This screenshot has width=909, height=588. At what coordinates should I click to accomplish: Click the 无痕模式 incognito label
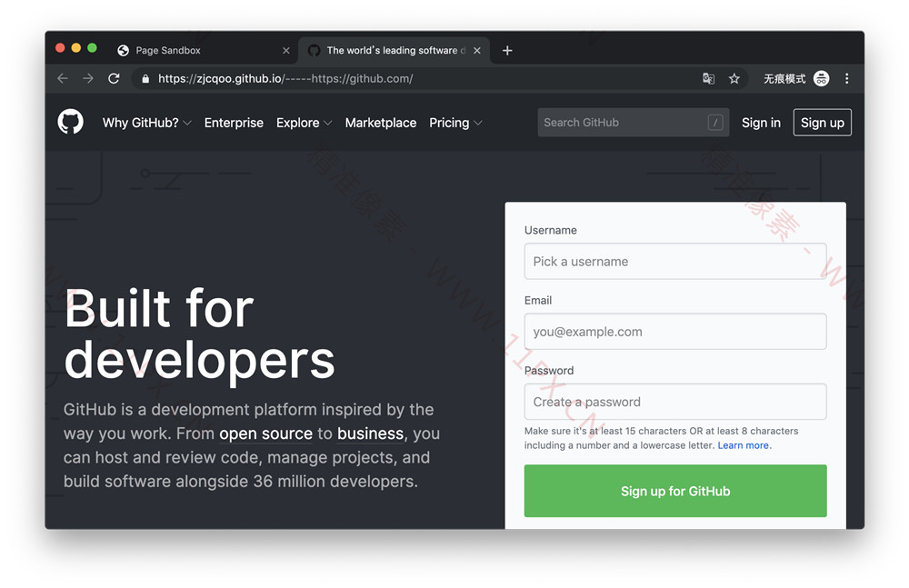(x=784, y=78)
